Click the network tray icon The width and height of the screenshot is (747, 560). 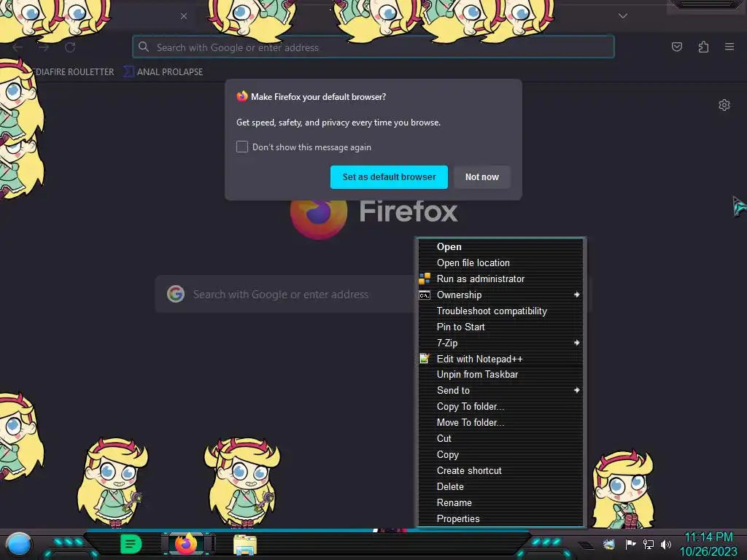tap(648, 544)
